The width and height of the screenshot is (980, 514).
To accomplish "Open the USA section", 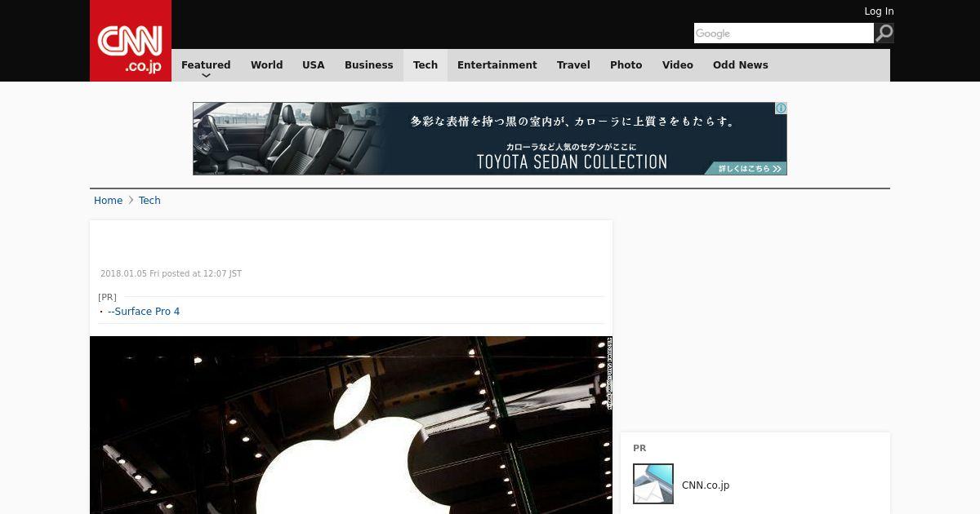I will (x=314, y=65).
